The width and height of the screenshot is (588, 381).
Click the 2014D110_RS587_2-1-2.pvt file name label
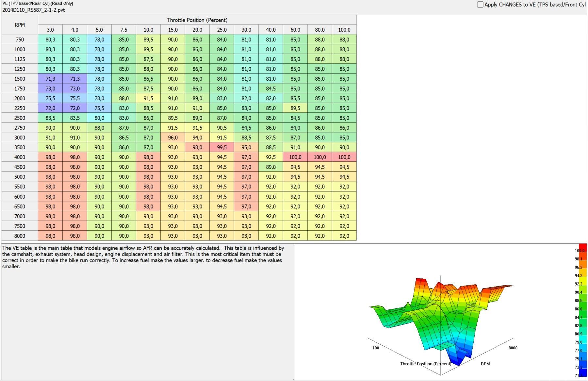tap(34, 10)
